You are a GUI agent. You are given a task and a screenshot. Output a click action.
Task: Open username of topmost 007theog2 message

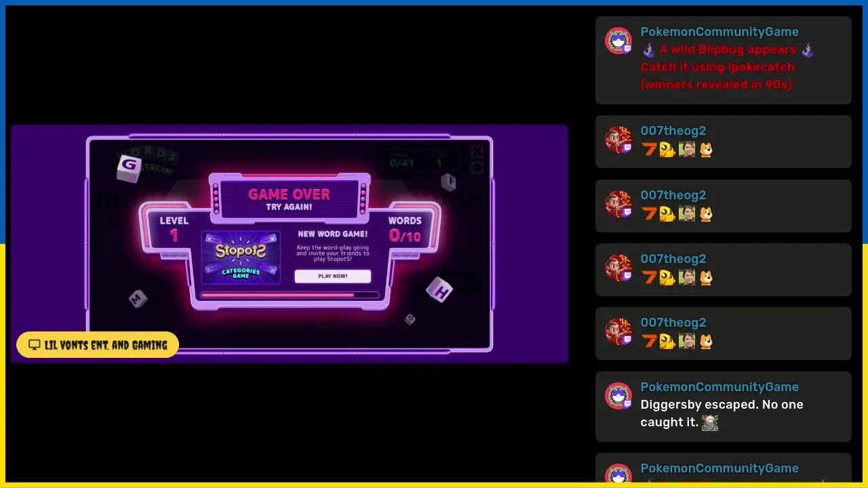tap(673, 131)
